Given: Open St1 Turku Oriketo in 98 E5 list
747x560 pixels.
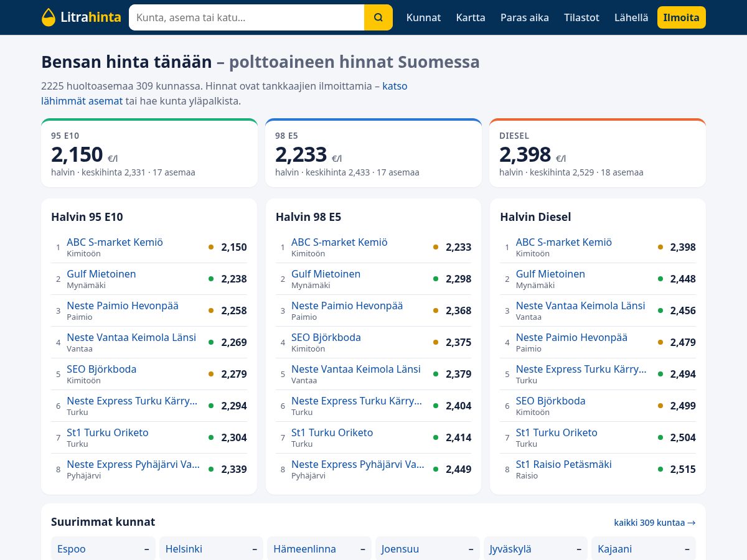Looking at the screenshot, I should click(x=332, y=432).
